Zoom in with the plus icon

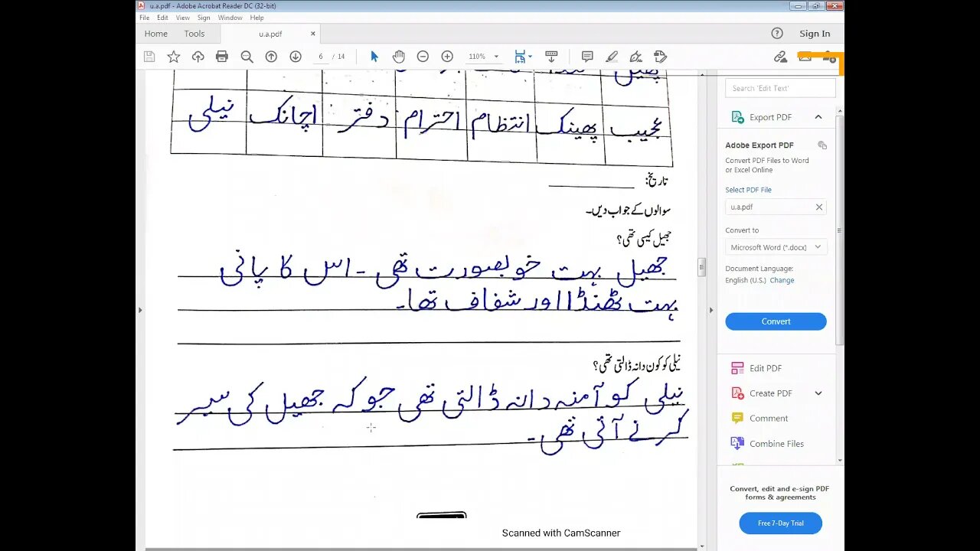(x=447, y=57)
